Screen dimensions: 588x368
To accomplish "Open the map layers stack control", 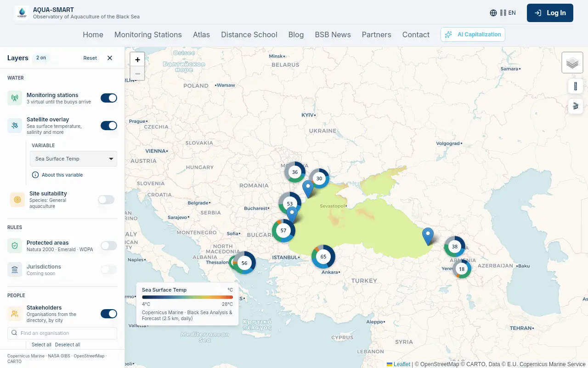I will [572, 63].
